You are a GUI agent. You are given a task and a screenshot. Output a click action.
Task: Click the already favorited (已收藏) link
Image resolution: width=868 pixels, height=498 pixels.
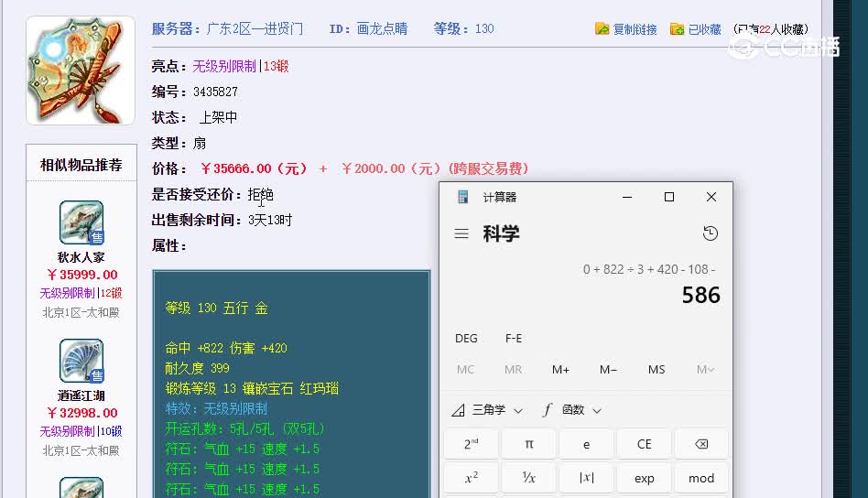point(695,28)
